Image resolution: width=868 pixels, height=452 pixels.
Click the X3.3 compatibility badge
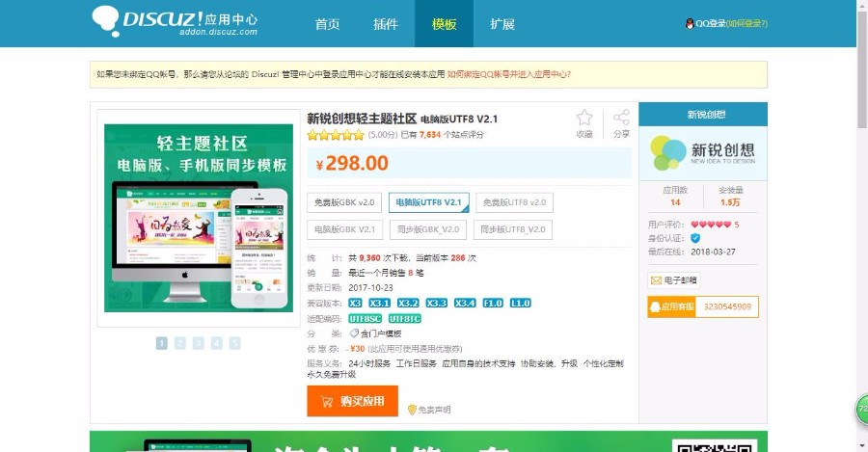pos(436,304)
